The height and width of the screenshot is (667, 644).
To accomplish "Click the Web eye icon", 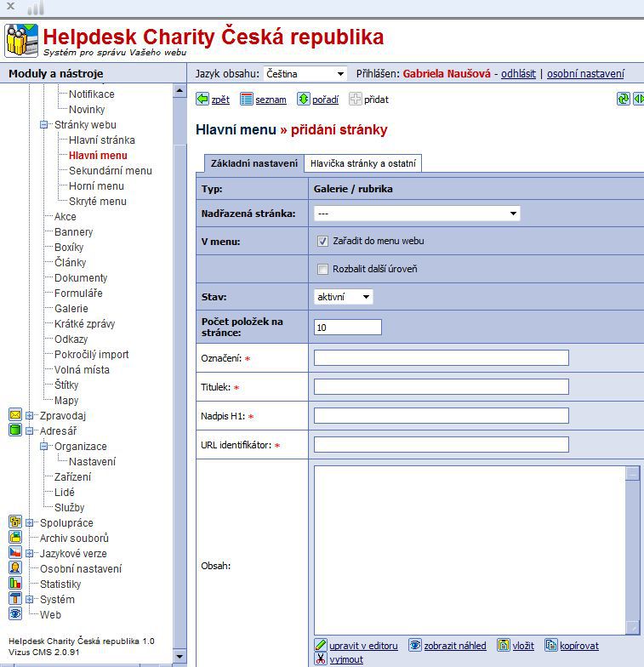I will click(15, 614).
